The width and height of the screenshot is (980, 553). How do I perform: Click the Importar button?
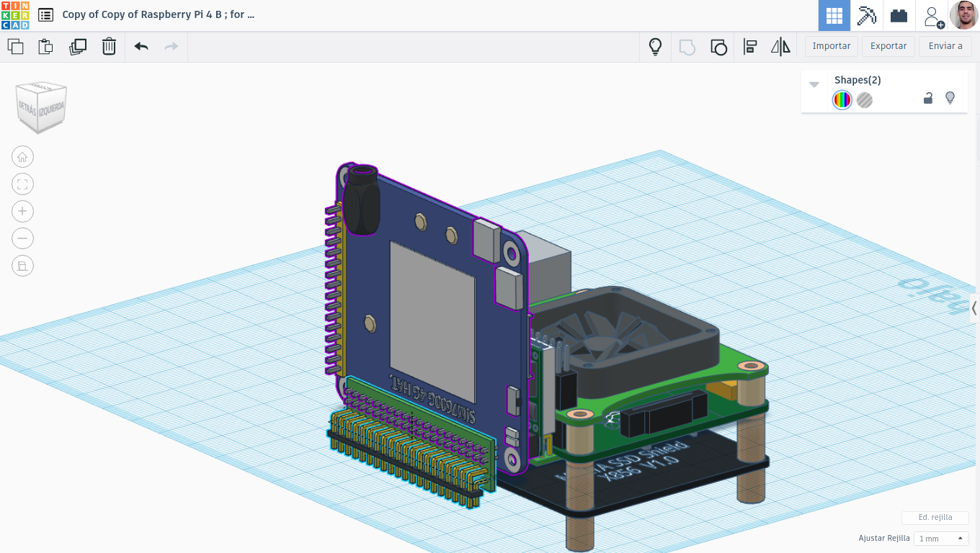pos(832,46)
